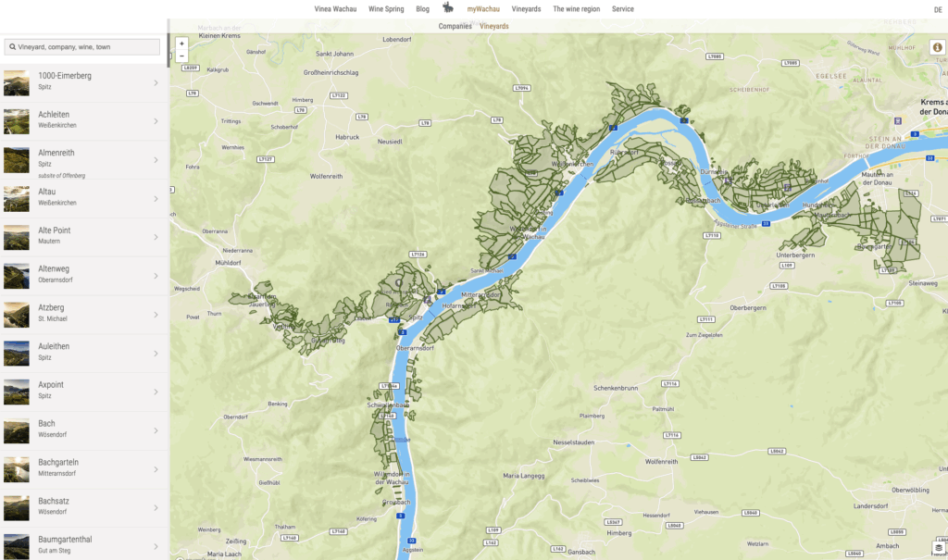Expand the Achleiten entry chevron
The image size is (948, 560).
point(156,121)
